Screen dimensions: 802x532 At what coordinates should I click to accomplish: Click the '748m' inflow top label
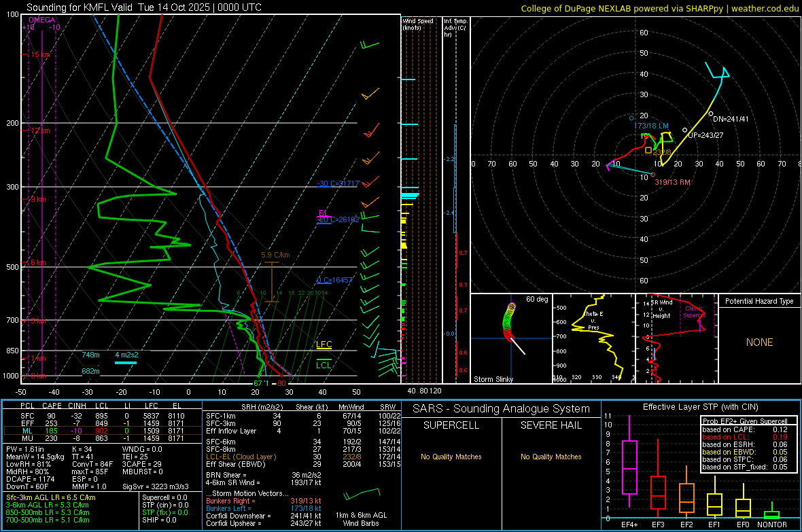[90, 355]
